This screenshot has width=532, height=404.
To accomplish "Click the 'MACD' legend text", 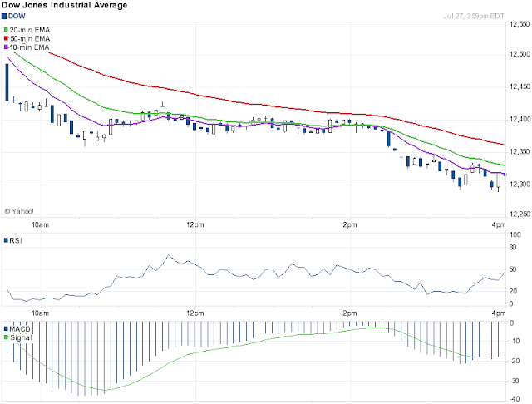I will click(20, 328).
